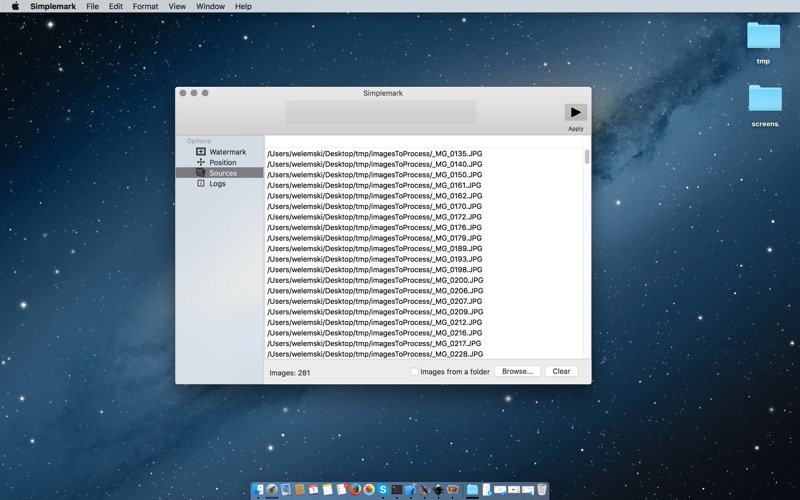Open the Trash in the Dock
The height and width of the screenshot is (500, 800).
tap(541, 490)
